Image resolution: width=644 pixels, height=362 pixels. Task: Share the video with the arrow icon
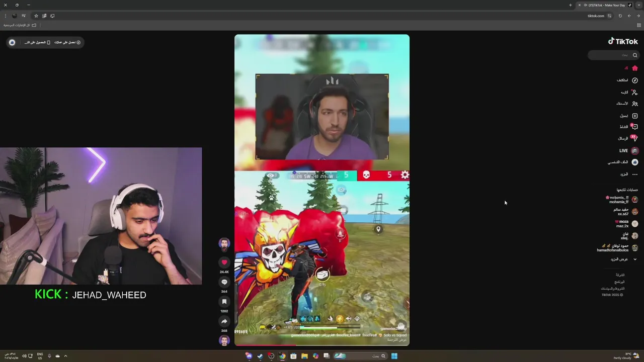pos(224,321)
